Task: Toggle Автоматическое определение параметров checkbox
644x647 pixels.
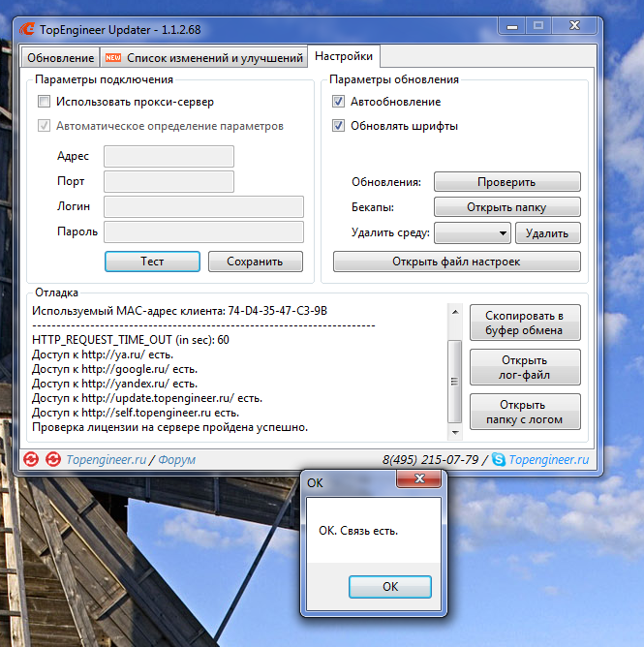Action: click(45, 126)
